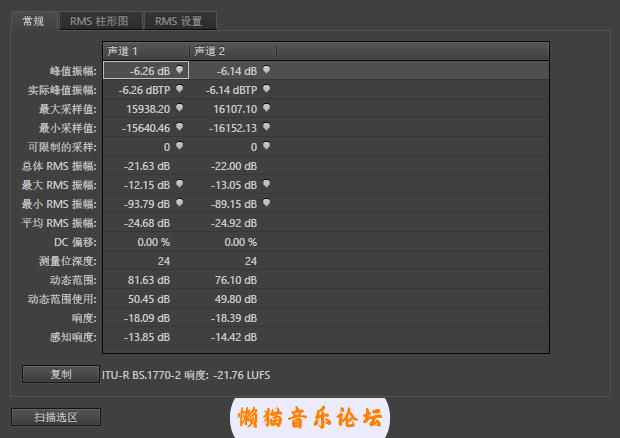Click the marker icon next to -93.79 dB
Image resolution: width=620 pixels, height=438 pixels.
(179, 203)
